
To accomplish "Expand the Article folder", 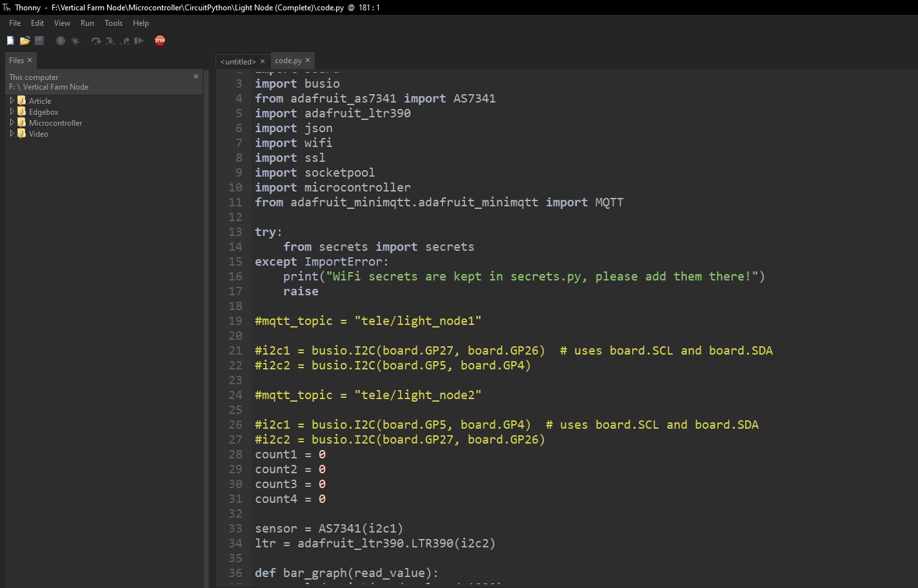I will pos(12,101).
